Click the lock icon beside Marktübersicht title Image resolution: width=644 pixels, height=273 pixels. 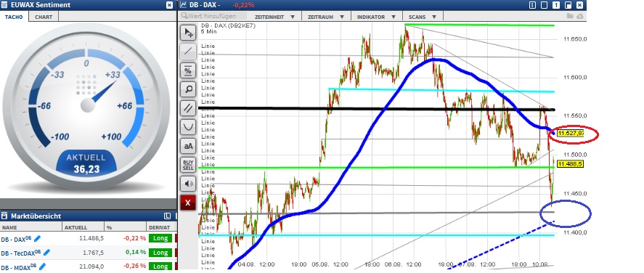click(4, 216)
